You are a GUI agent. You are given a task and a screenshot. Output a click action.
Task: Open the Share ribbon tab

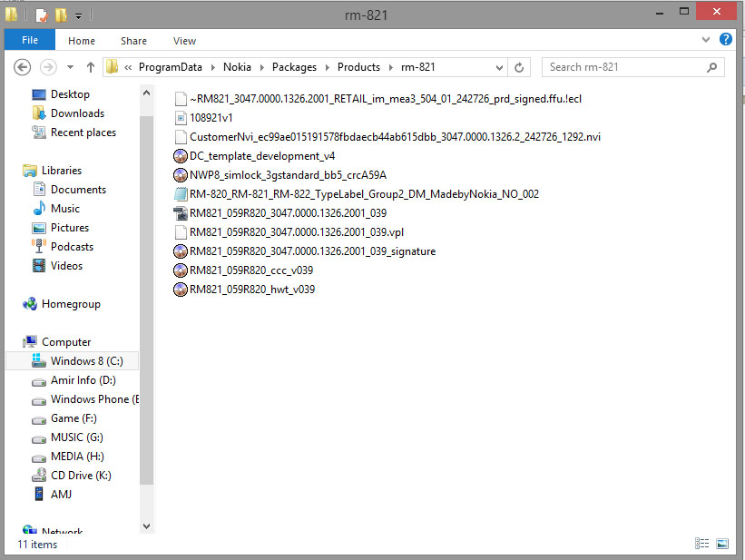point(133,41)
